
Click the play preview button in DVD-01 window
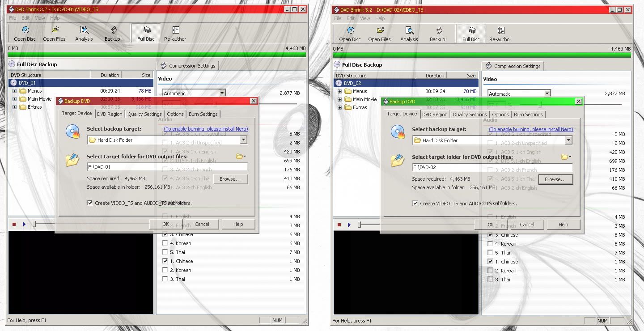24,224
